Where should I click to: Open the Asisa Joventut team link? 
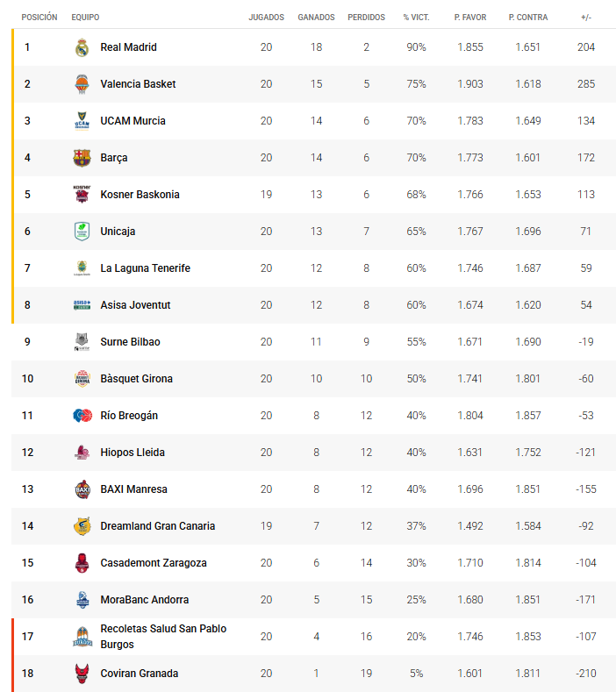pyautogui.click(x=135, y=305)
